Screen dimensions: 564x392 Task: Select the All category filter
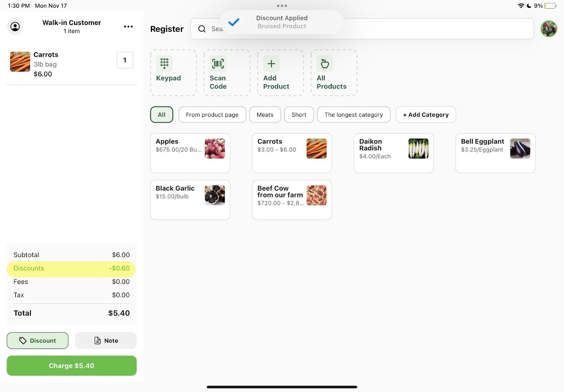pyautogui.click(x=161, y=115)
